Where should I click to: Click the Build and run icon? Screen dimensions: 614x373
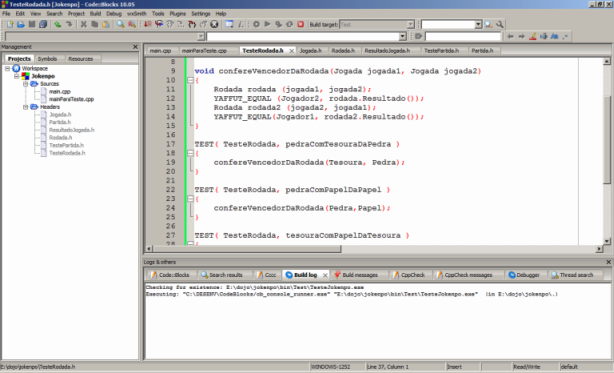(278, 24)
